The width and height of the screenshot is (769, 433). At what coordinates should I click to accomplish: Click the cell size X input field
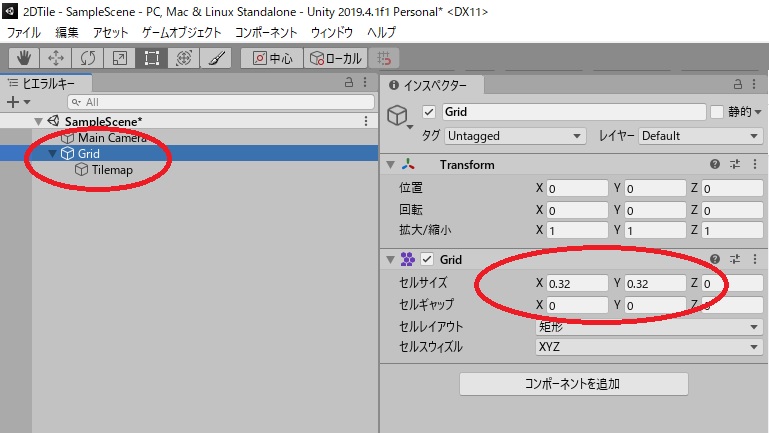click(x=578, y=283)
